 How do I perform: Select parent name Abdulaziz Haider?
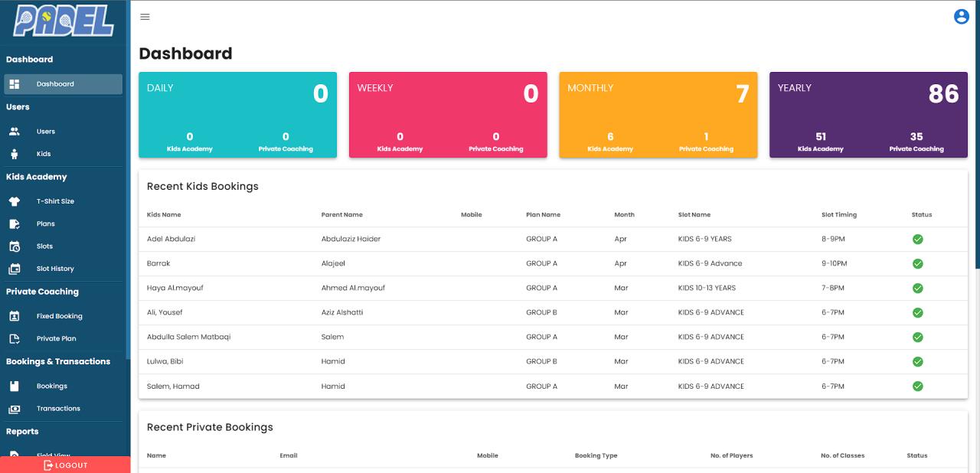(x=351, y=239)
